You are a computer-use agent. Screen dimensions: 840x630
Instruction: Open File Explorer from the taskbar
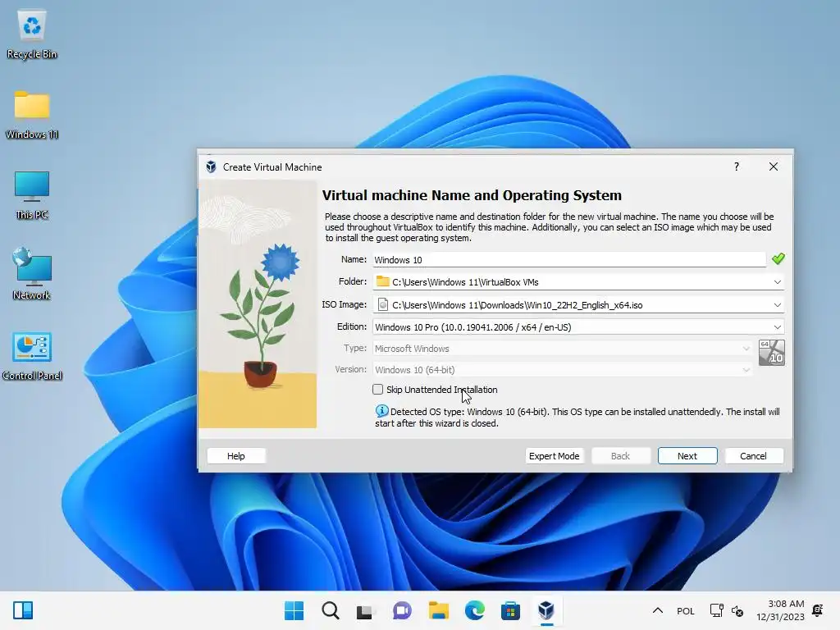[x=438, y=610]
